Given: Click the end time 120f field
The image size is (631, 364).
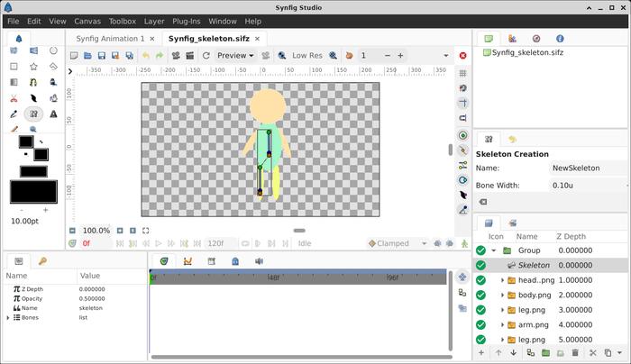Looking at the screenshot, I should [x=220, y=243].
